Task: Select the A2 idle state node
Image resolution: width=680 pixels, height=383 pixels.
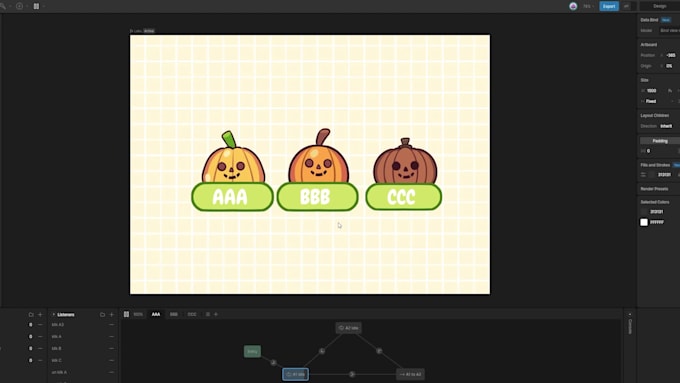Action: (x=348, y=328)
